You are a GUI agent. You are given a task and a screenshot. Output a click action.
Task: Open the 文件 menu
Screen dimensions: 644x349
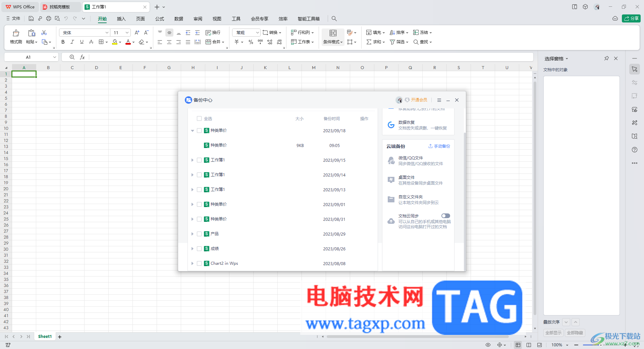click(x=13, y=18)
